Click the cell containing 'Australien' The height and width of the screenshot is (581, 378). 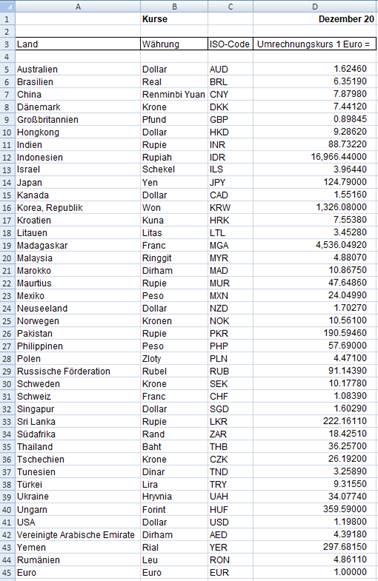78,69
